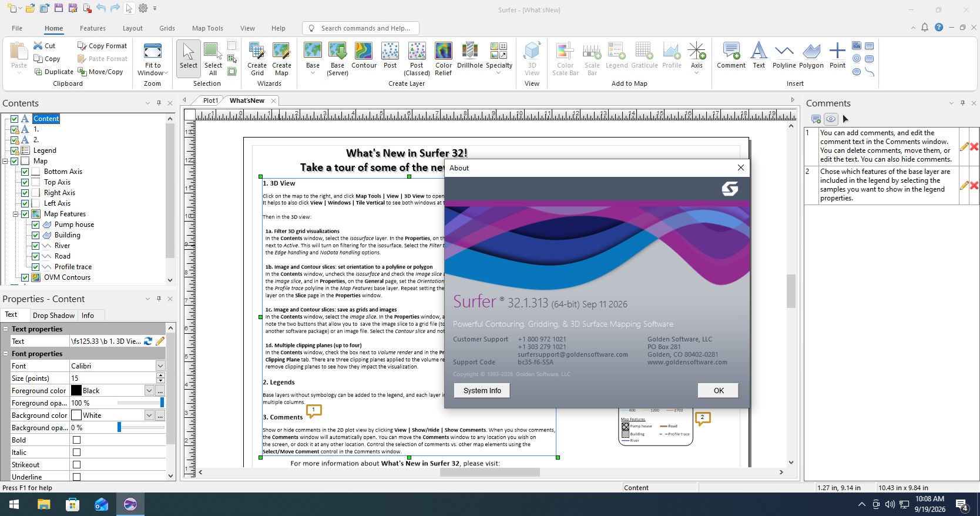Click the Select All icon
980x516 pixels.
coord(213,59)
